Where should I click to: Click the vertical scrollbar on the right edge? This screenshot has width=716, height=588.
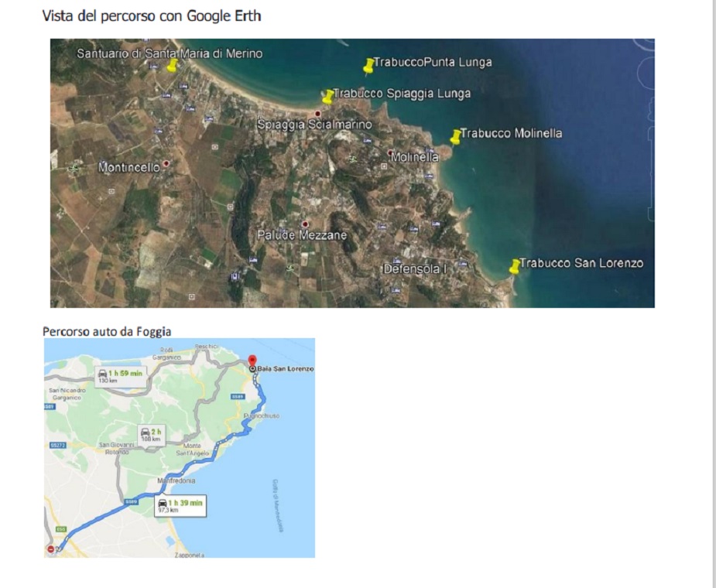714,294
